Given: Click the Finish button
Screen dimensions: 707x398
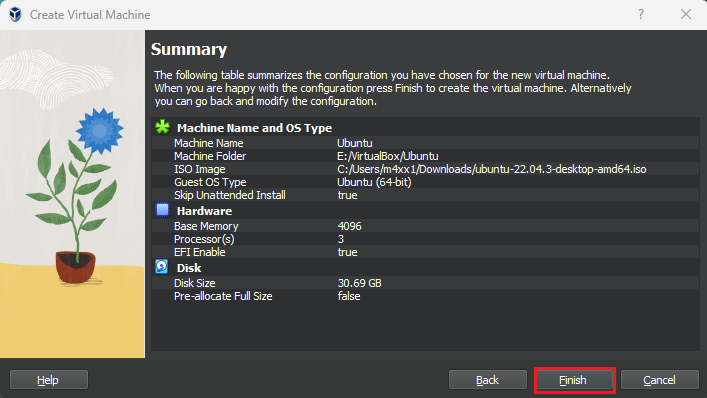Looking at the screenshot, I should tap(573, 380).
